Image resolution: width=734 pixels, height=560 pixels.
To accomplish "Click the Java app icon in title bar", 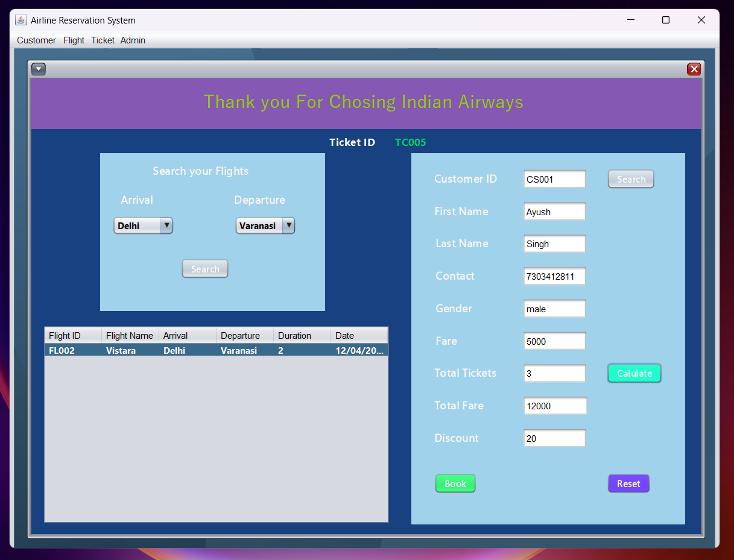I will 21,19.
